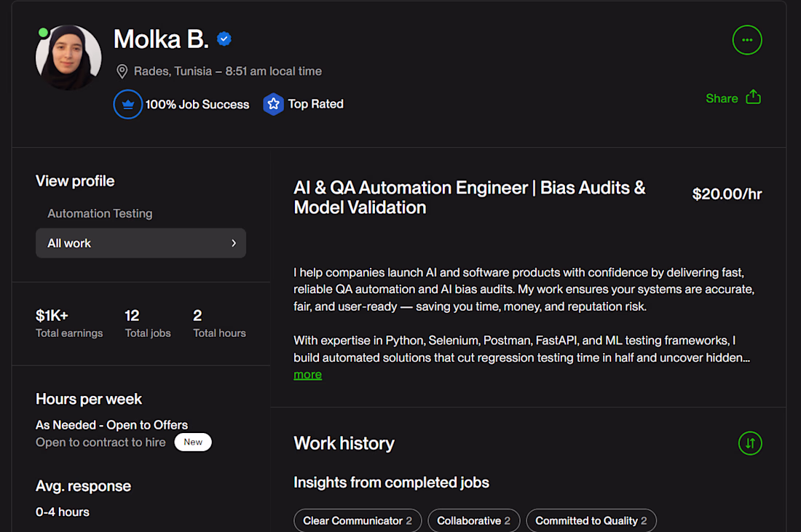801x532 pixels.
Task: Open Molka B. profile photo
Action: pos(68,58)
